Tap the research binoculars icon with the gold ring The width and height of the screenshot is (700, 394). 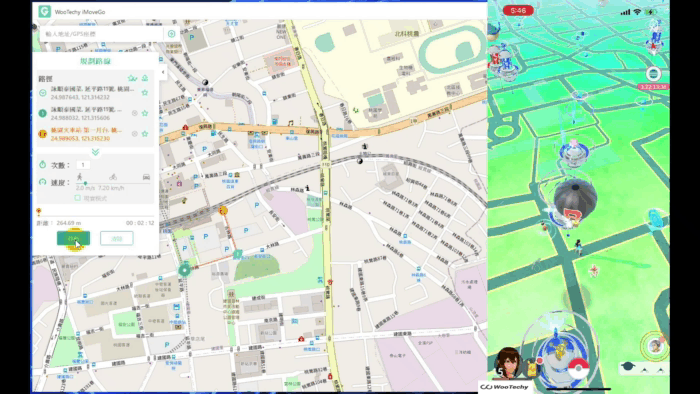tap(655, 345)
